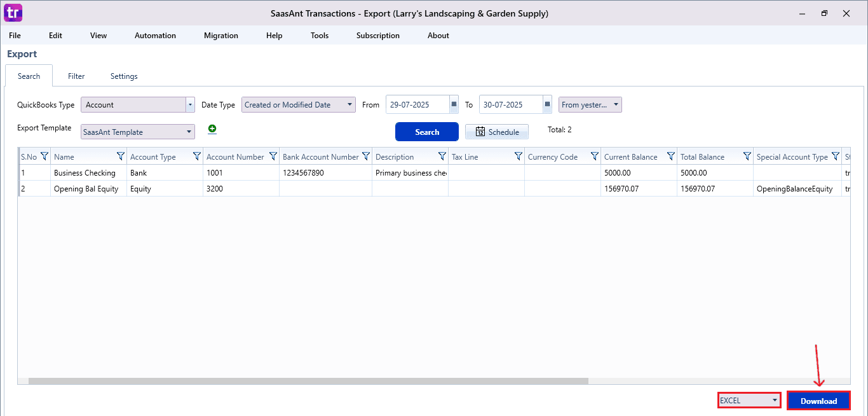Image resolution: width=868 pixels, height=416 pixels.
Task: Open the File menu
Action: 15,36
